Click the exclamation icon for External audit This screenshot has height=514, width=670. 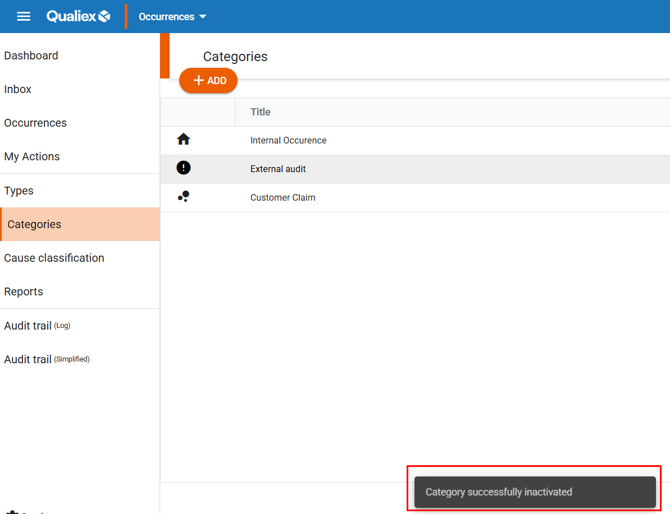pyautogui.click(x=183, y=168)
